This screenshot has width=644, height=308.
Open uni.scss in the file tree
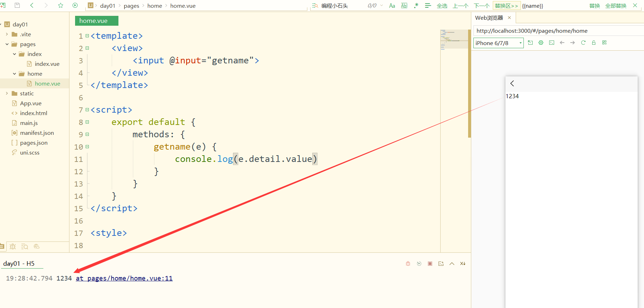coord(30,152)
